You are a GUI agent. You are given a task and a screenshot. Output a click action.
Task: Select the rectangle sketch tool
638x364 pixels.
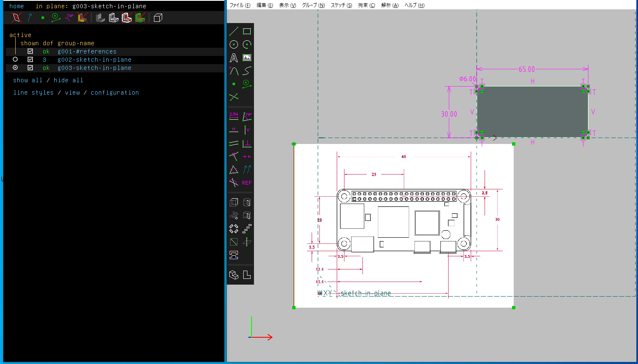tap(247, 31)
